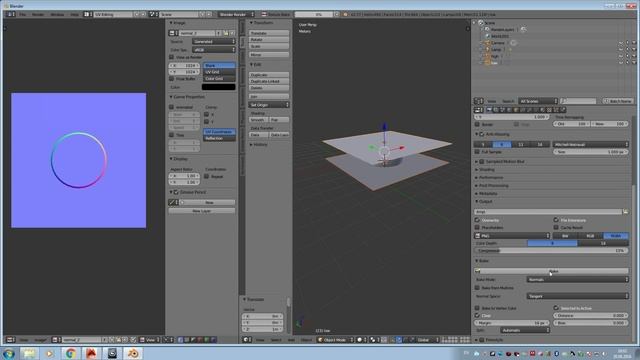Image resolution: width=640 pixels, height=360 pixels.
Task: Adjust the Compression slider
Action: point(551,250)
